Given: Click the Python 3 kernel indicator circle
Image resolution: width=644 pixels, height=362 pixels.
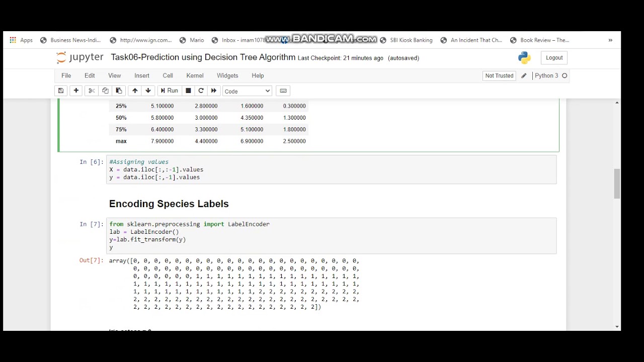Looking at the screenshot, I should pos(565,76).
